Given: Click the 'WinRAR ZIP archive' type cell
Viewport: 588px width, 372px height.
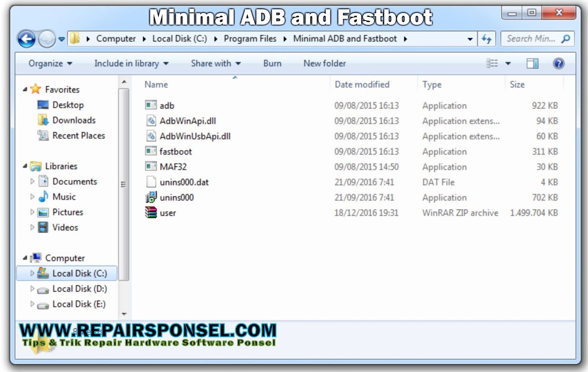Looking at the screenshot, I should 460,213.
